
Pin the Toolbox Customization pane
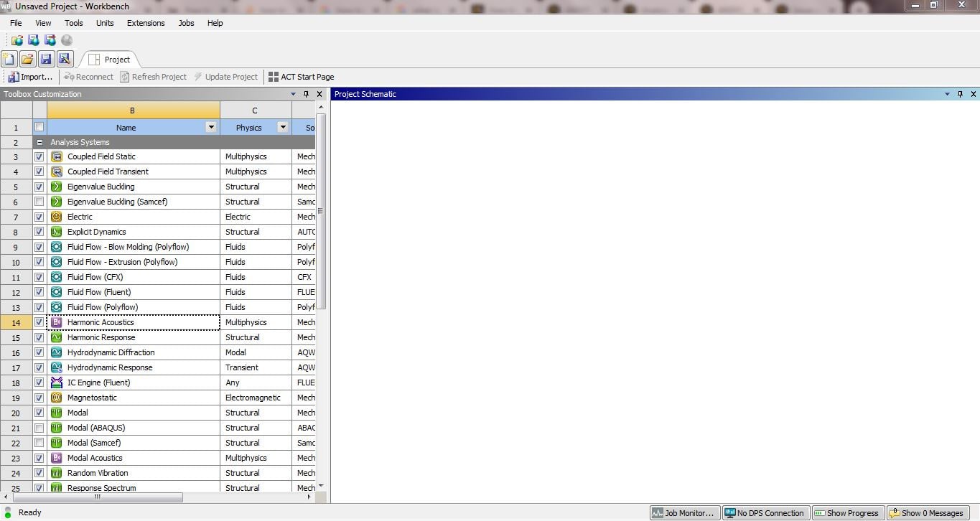click(307, 94)
